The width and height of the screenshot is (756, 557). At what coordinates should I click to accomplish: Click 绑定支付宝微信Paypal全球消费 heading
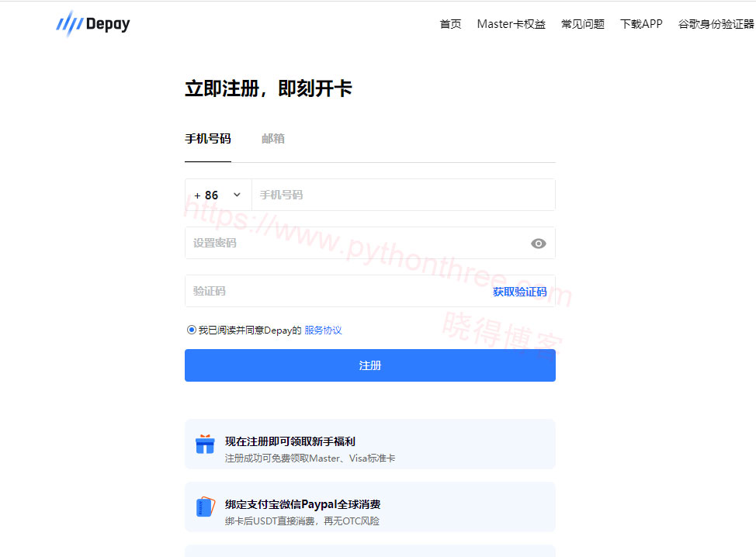(303, 504)
